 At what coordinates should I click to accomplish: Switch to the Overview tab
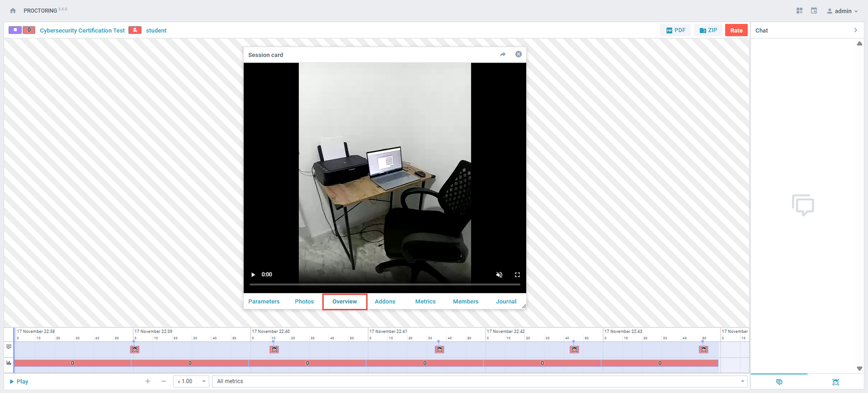(x=345, y=302)
